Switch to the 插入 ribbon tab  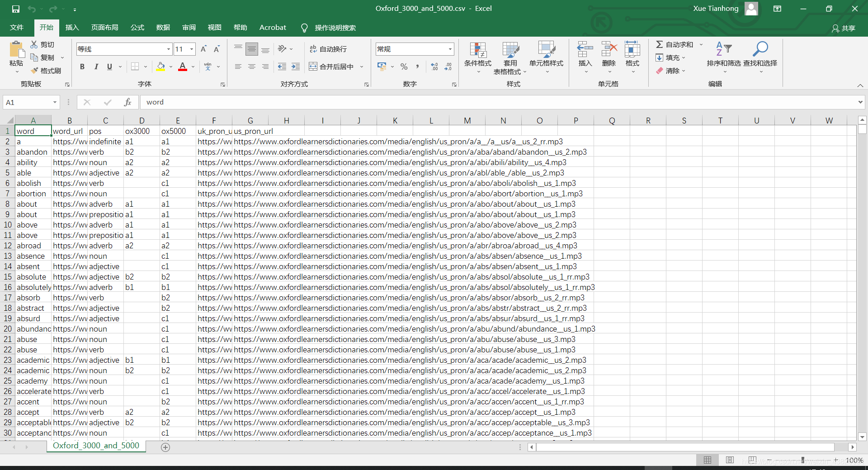click(x=72, y=28)
